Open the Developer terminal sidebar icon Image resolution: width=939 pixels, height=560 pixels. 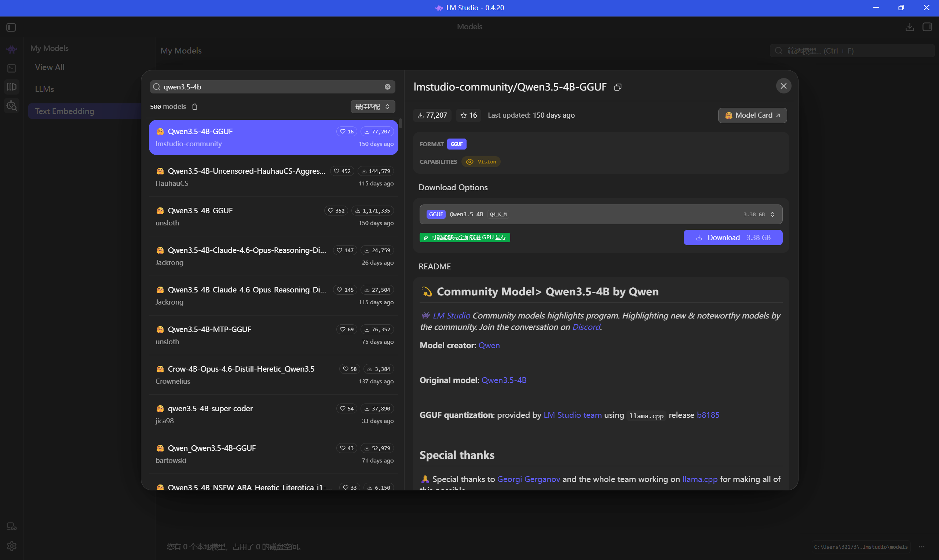click(x=12, y=68)
